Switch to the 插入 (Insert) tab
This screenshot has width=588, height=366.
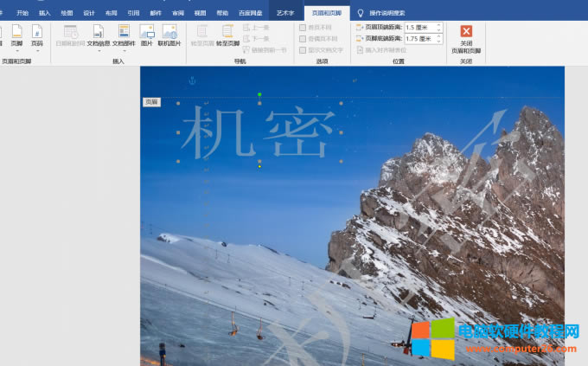point(44,13)
